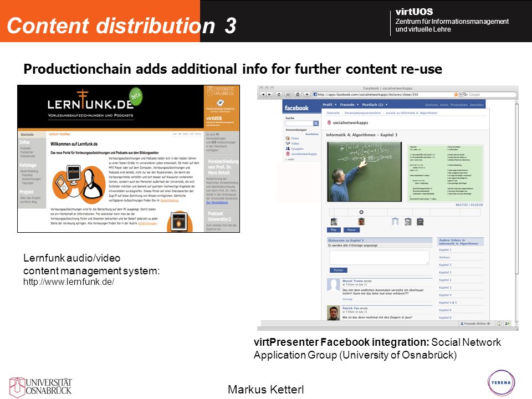Click the orange RSS icon in the address bar
Image resolution: width=532 pixels, height=399 pixels.
click(x=456, y=95)
